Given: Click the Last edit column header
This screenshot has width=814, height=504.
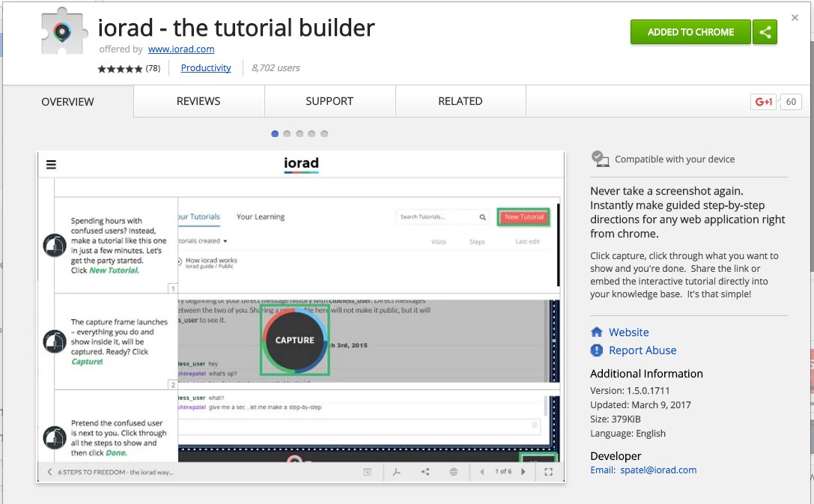Looking at the screenshot, I should [x=527, y=241].
